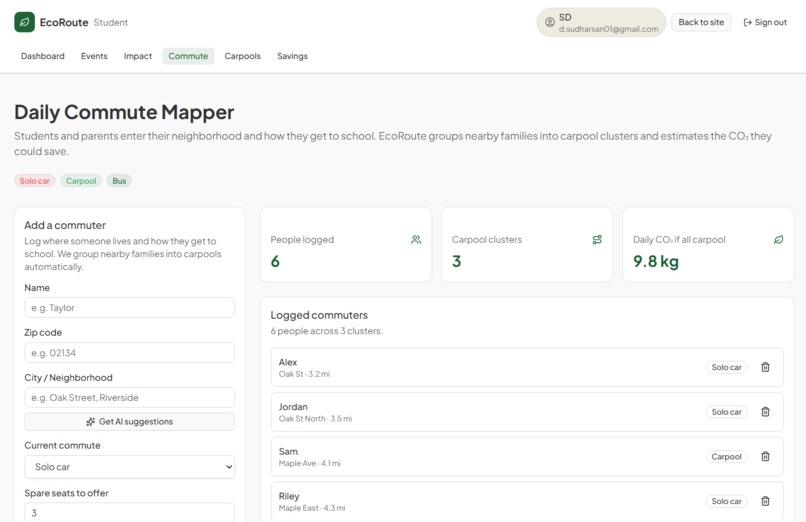Click the Carpool clusters value 3
Viewport: 806px width, 522px height.
(x=456, y=262)
